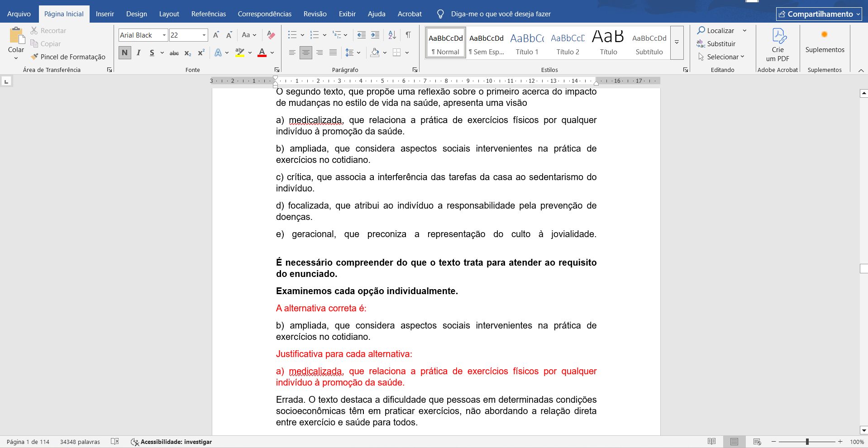Sort text with the A-Z sort icon
This screenshot has width=868, height=448.
[x=392, y=35]
